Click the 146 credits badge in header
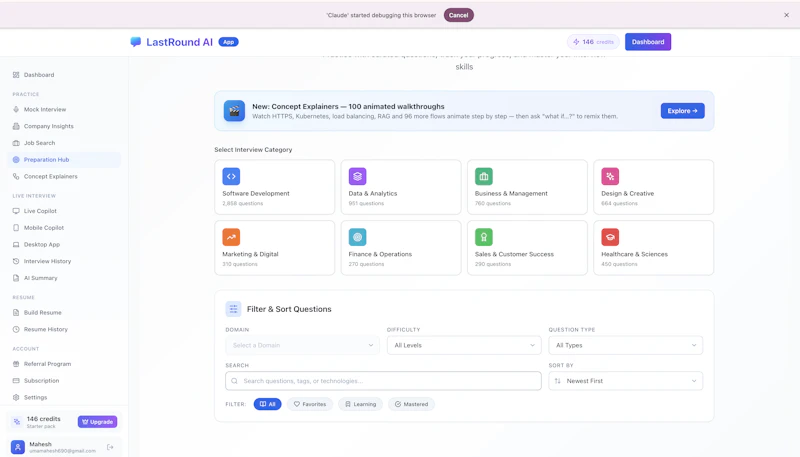800x457 pixels. click(593, 42)
